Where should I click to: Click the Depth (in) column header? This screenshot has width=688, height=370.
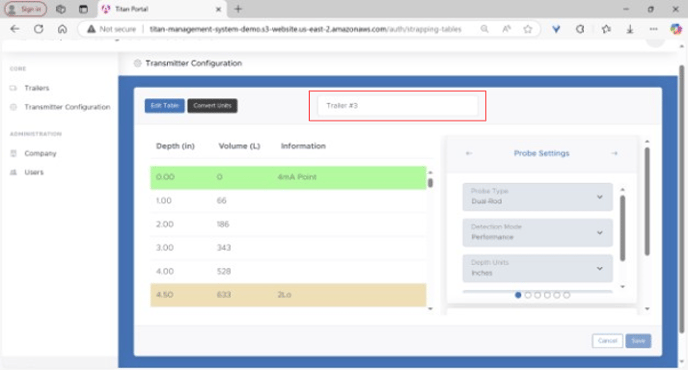(175, 146)
